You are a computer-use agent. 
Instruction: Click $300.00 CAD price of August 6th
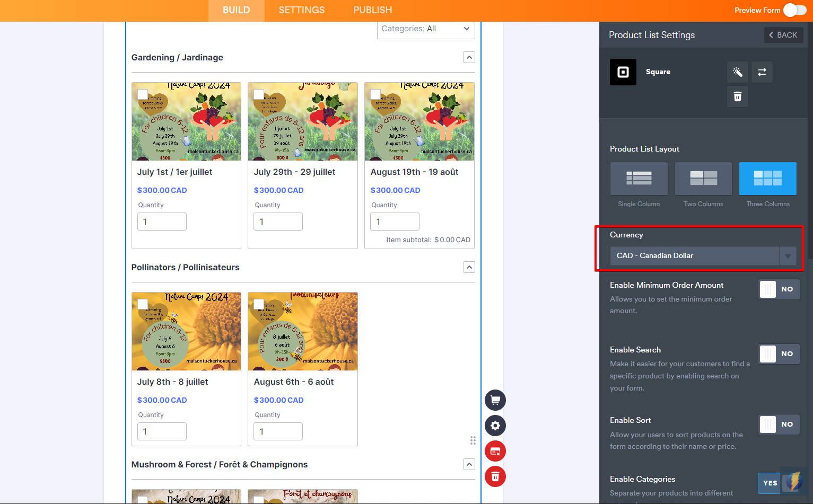(278, 400)
